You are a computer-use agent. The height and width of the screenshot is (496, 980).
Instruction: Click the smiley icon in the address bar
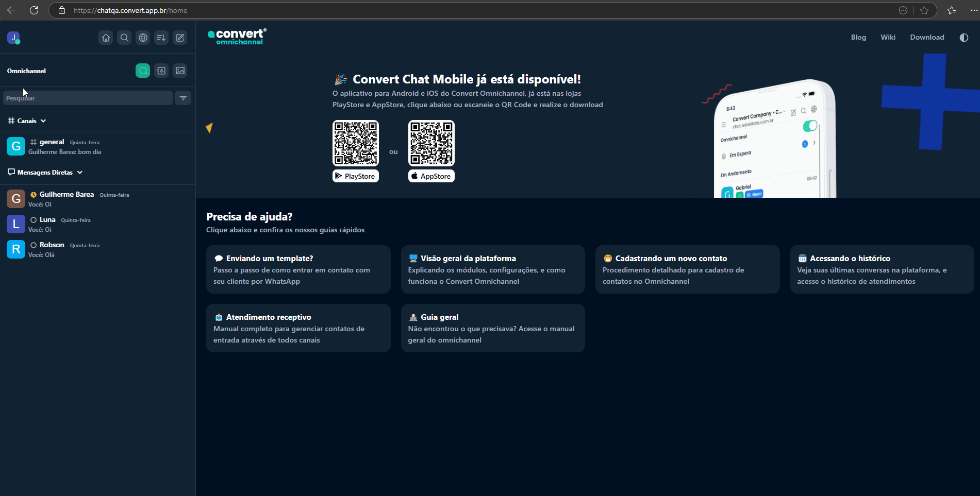point(903,10)
